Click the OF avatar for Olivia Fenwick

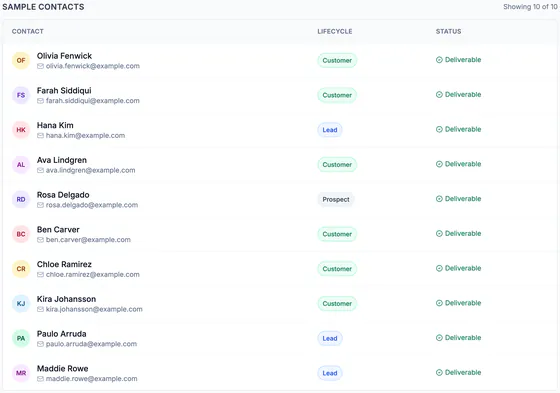[x=21, y=60]
